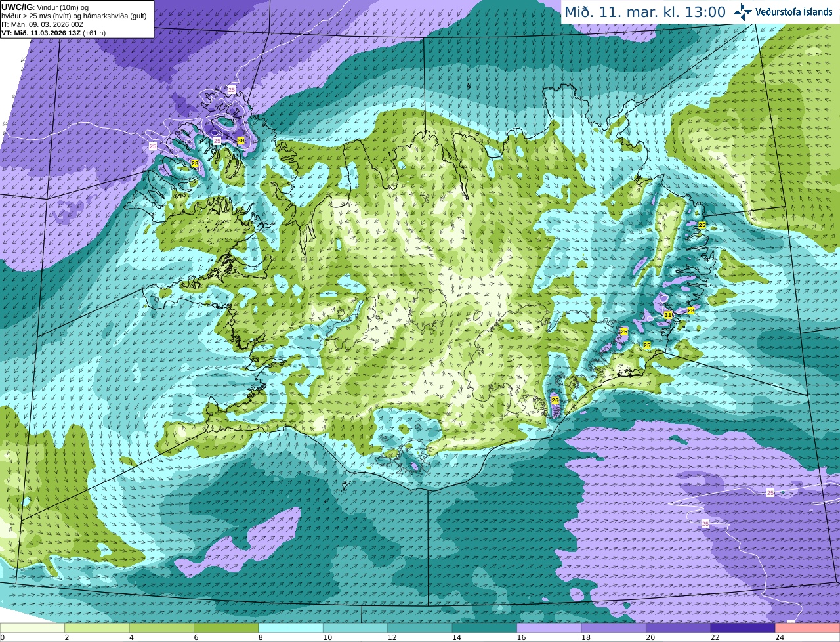Click the yellow 28 label beside the 31 label
Image resolution: width=840 pixels, height=642 pixels.
pos(690,310)
